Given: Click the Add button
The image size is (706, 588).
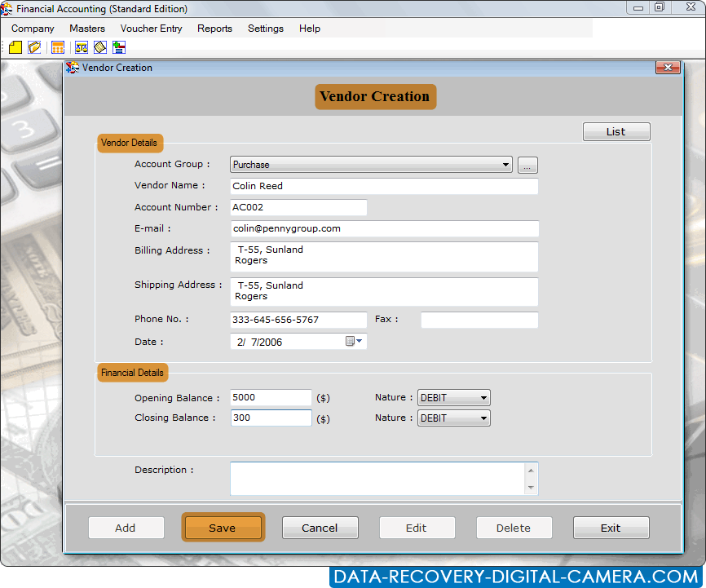Looking at the screenshot, I should 126,528.
